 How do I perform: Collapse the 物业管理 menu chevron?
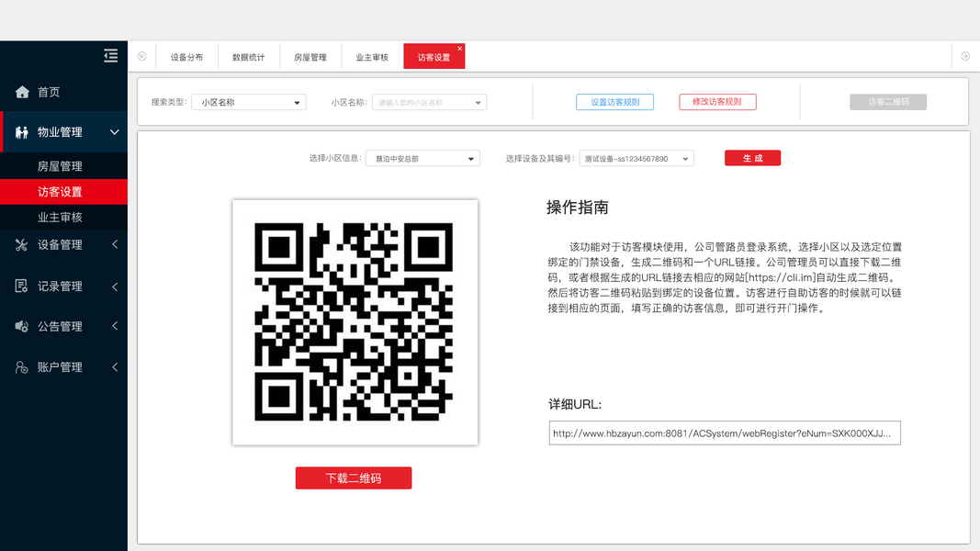115,132
